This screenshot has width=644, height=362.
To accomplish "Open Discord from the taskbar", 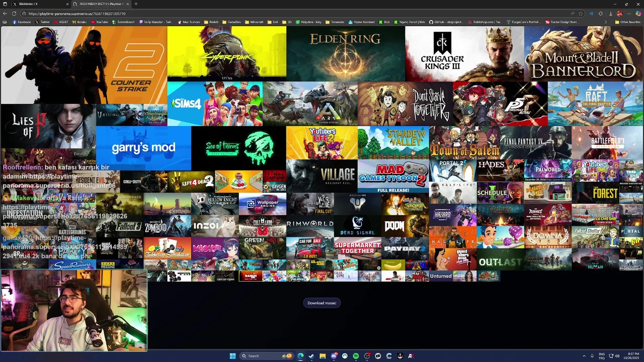I will click(334, 356).
